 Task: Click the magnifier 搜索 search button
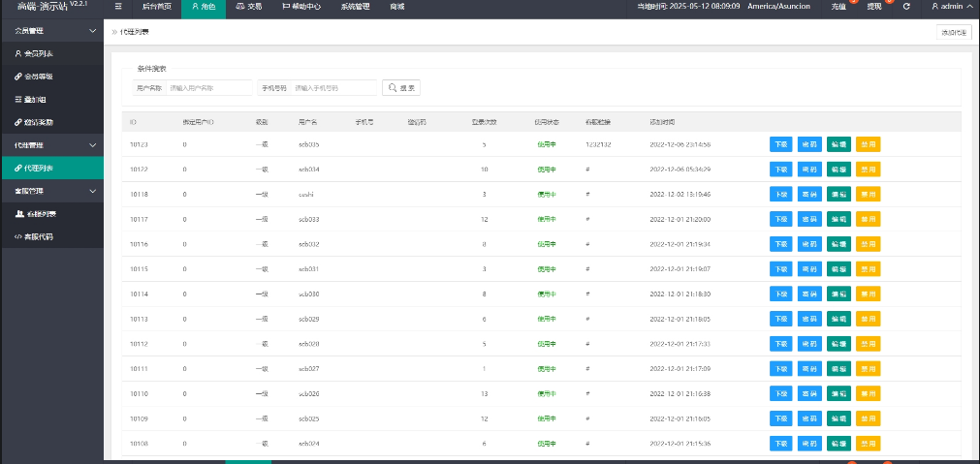pos(401,87)
